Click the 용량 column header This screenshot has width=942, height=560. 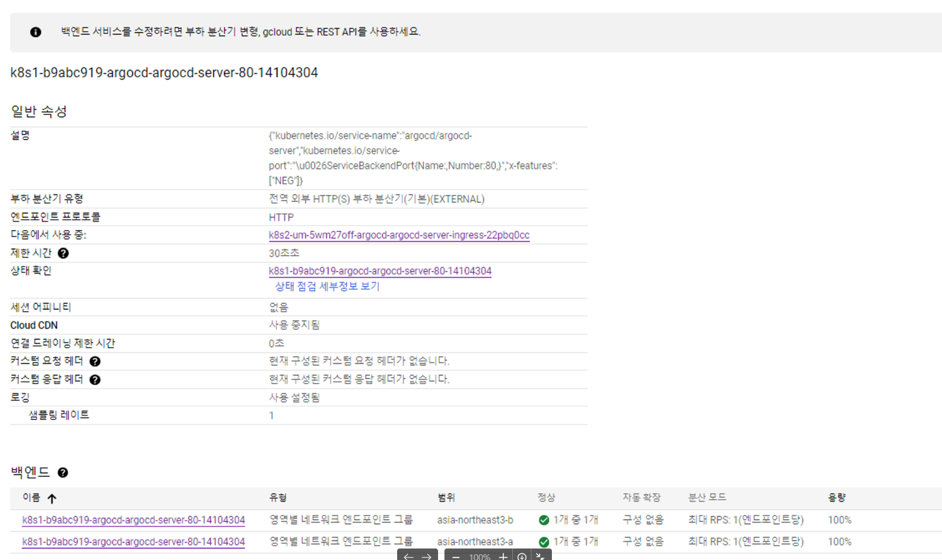click(837, 497)
